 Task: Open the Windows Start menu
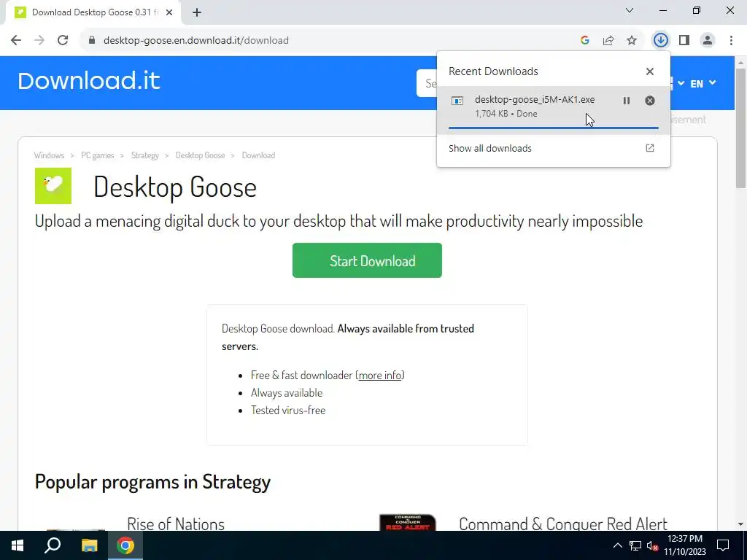(x=18, y=545)
